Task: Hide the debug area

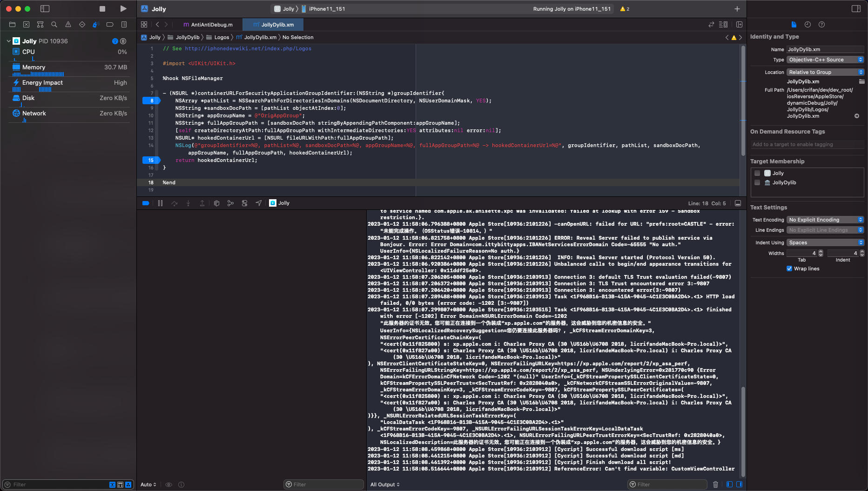Action: [x=738, y=203]
